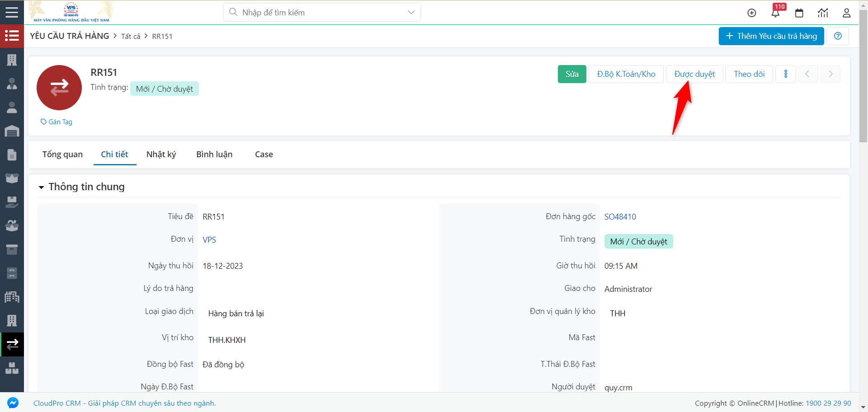The height and width of the screenshot is (412, 868).
Task: Click the red RR151 record avatar icon
Action: click(59, 88)
